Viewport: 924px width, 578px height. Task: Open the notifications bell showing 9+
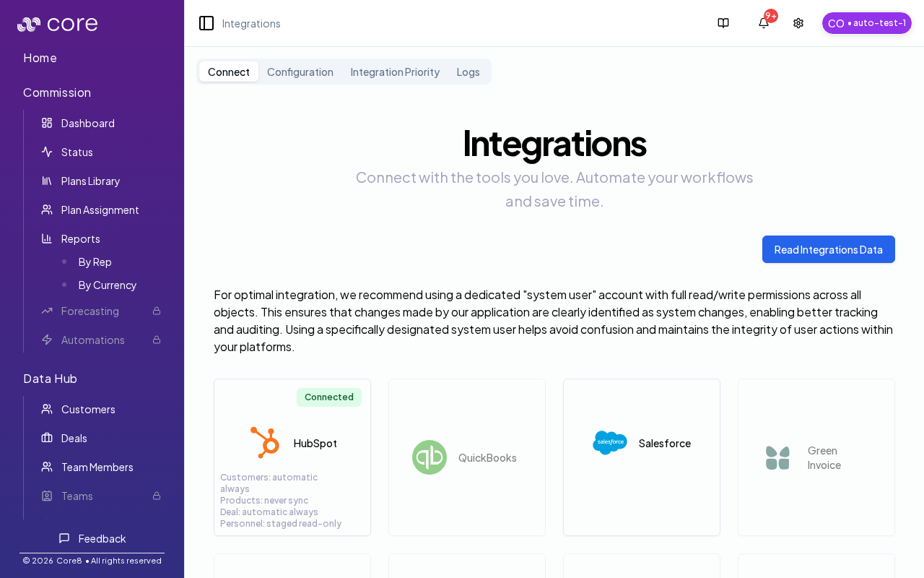pos(763,22)
